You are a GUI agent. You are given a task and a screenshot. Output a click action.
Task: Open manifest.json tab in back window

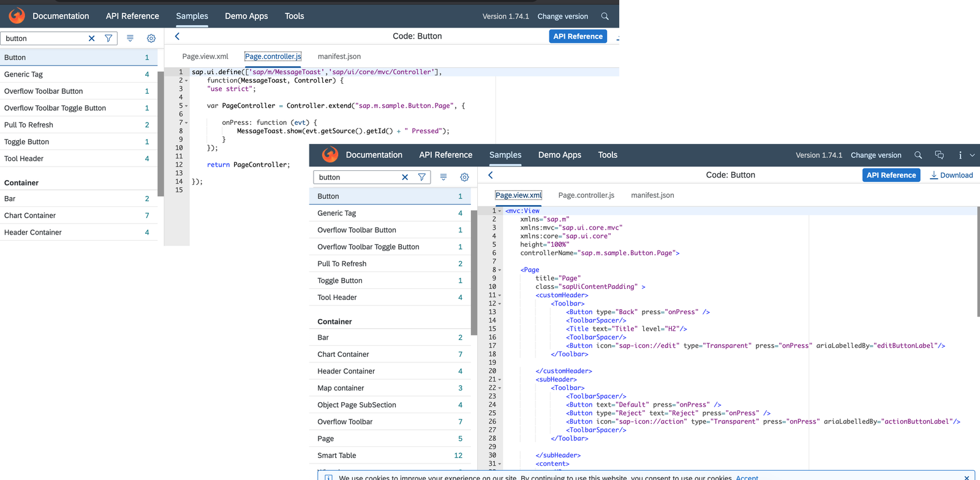click(339, 56)
